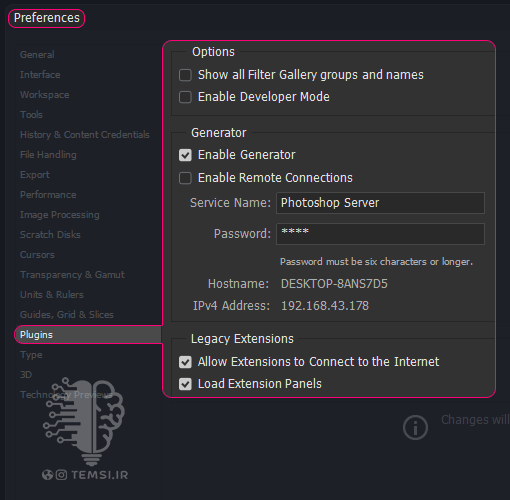
Task: Open Performance preferences
Action: pyautogui.click(x=48, y=195)
